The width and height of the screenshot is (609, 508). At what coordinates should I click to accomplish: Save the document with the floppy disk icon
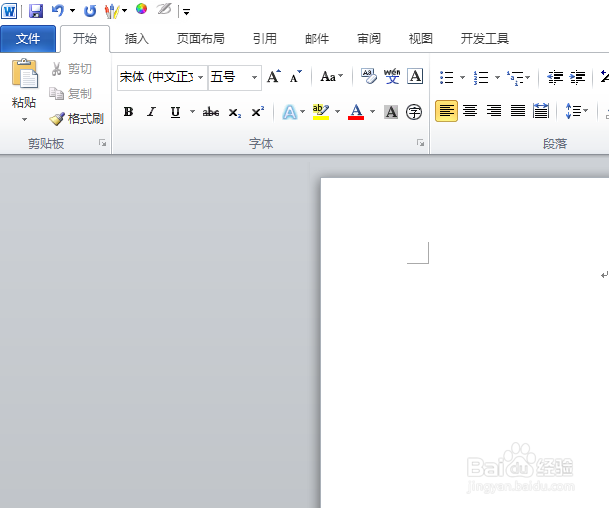pos(36,11)
